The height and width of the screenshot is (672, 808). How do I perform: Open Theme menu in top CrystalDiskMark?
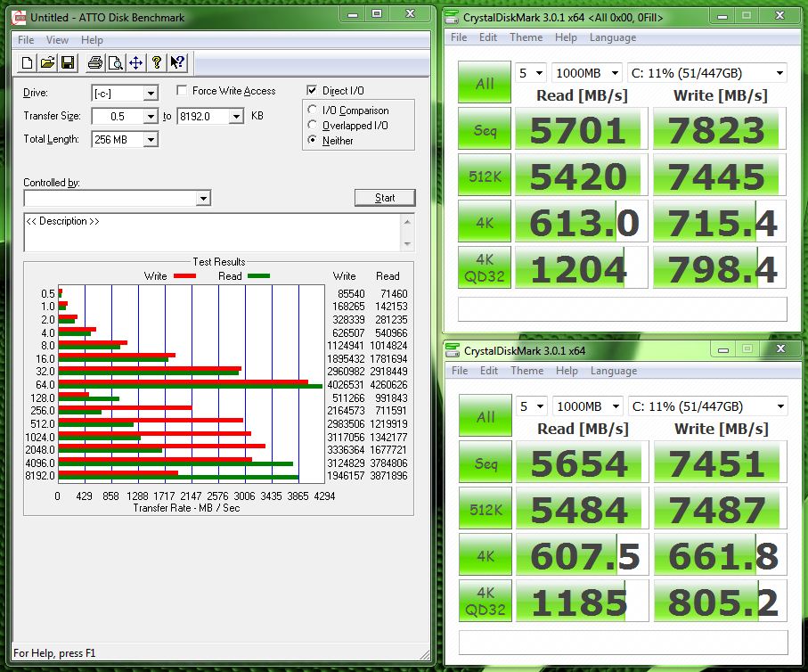(x=526, y=37)
